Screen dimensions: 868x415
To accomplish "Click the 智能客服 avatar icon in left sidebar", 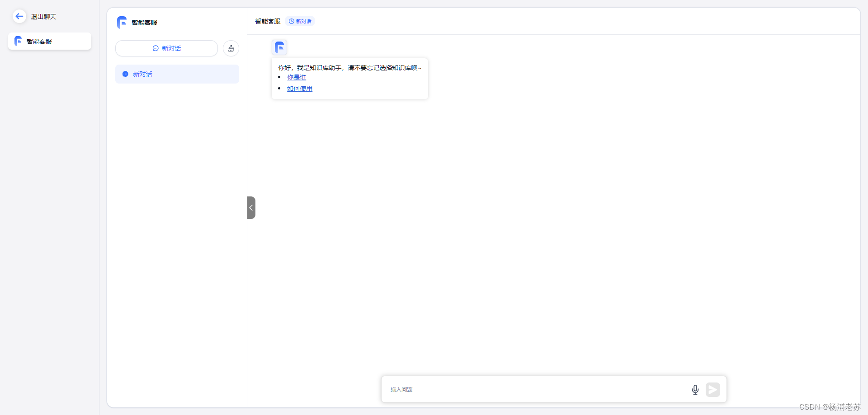I will pyautogui.click(x=18, y=41).
